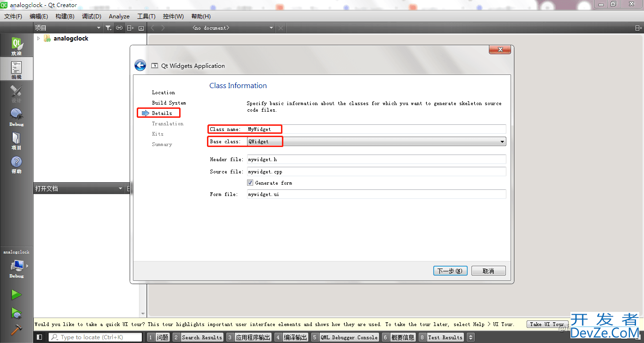Switch to Debug mode in sidebar
644x343 pixels.
coord(17,117)
